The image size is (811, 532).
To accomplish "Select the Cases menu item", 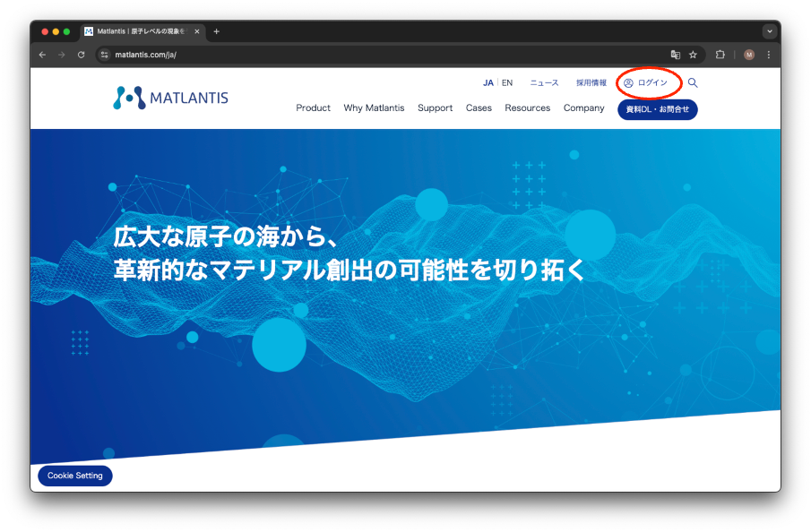I will click(x=479, y=108).
